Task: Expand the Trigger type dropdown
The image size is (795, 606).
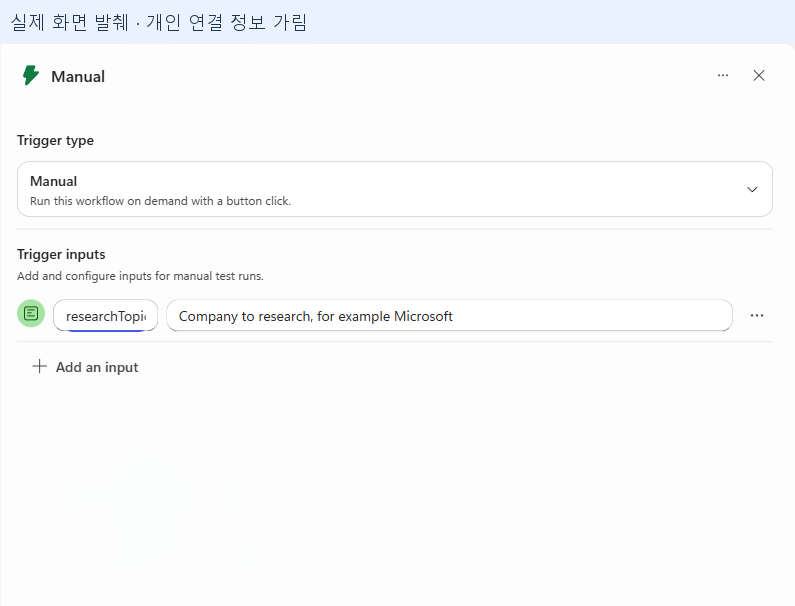Action: [394, 189]
